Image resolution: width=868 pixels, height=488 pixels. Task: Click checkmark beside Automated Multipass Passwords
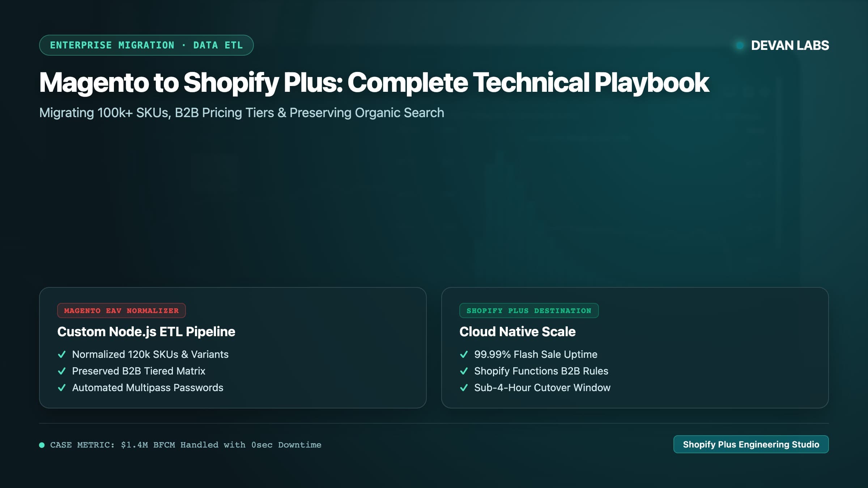point(62,388)
